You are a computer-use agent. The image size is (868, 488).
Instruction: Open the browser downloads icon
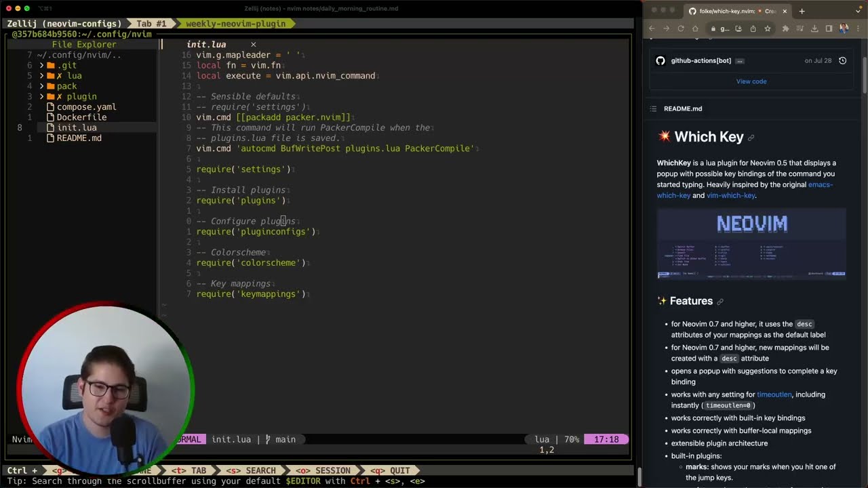[814, 28]
